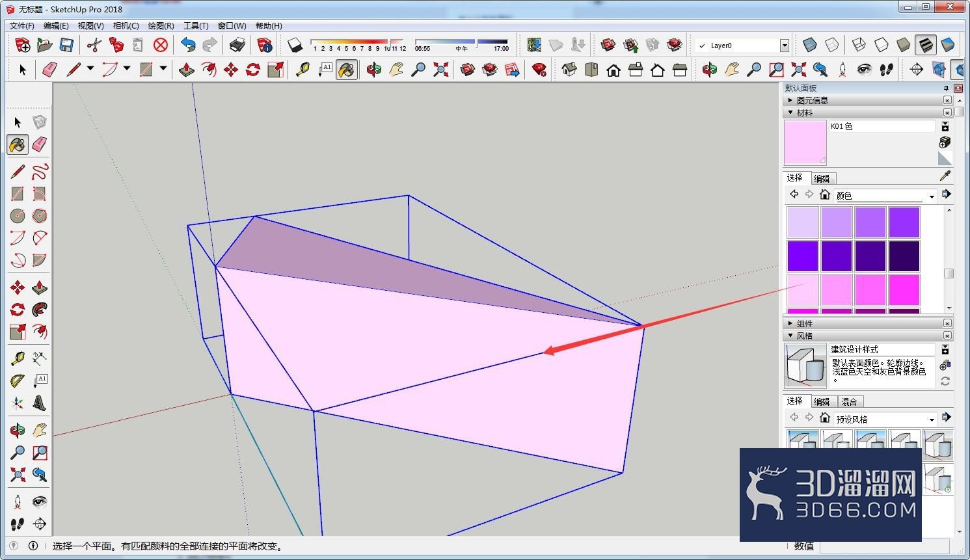This screenshot has width=970, height=560.
Task: Click the New file icon in top toolbar
Action: pos(22,45)
